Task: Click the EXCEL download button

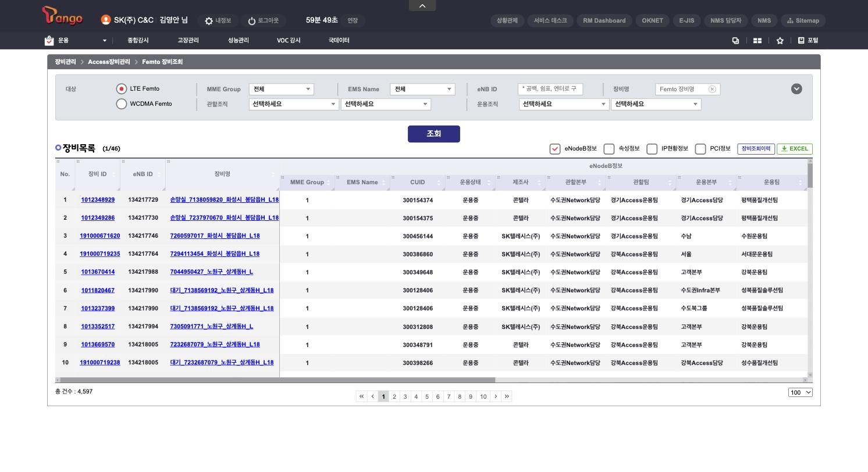Action: click(x=795, y=149)
